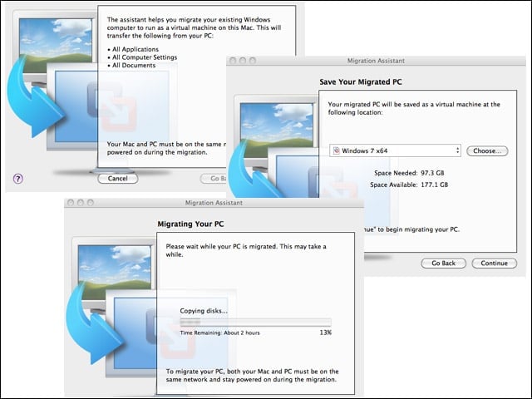532x399 pixels.
Task: Click the "All Documents" bullet item
Action: [x=131, y=65]
